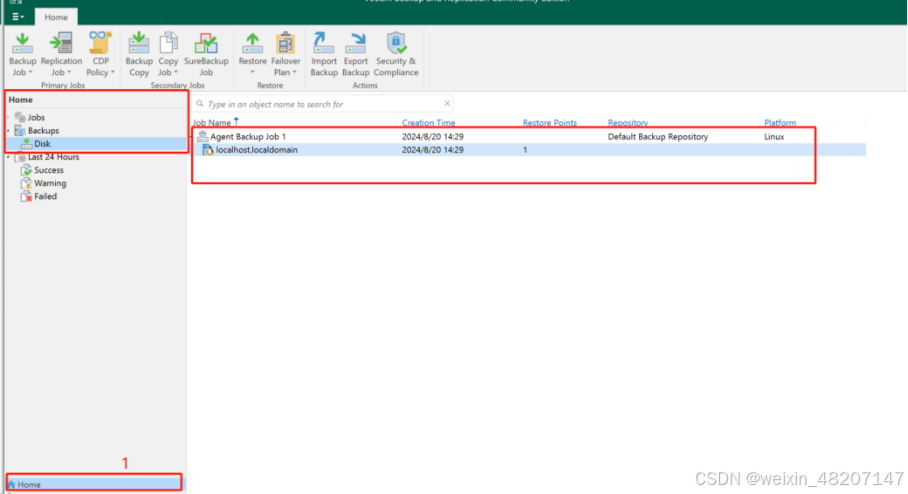
Task: Select the Agent Backup Job 1 row
Action: click(529, 137)
